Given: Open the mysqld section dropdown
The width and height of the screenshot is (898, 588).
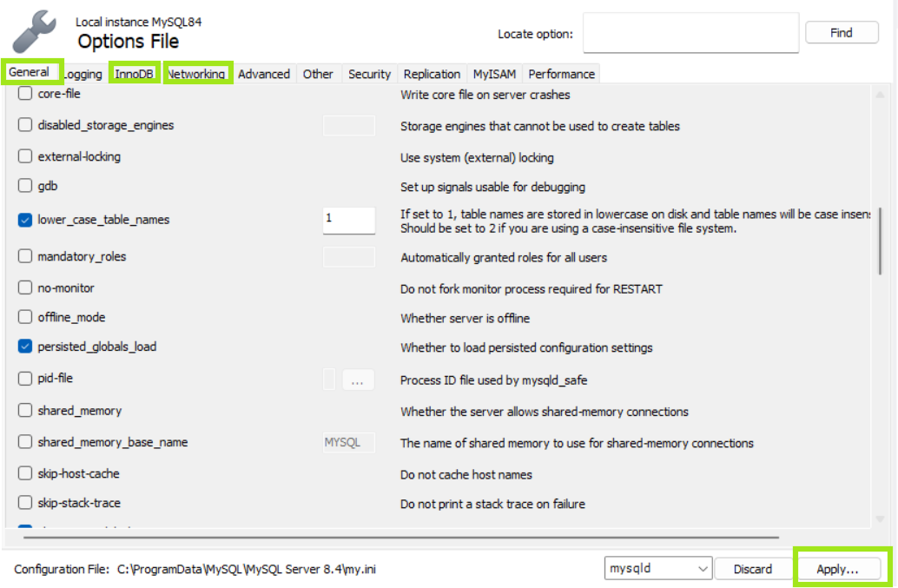Looking at the screenshot, I should pyautogui.click(x=657, y=569).
